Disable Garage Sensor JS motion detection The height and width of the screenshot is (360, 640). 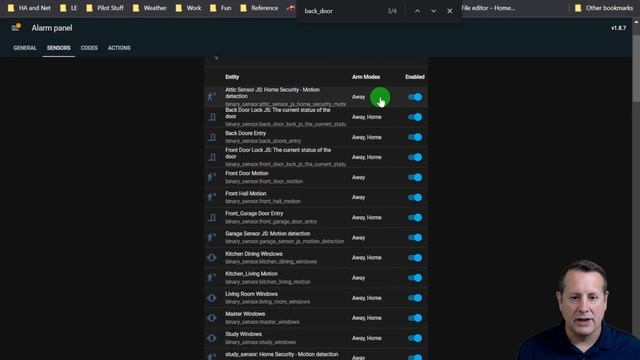415,238
